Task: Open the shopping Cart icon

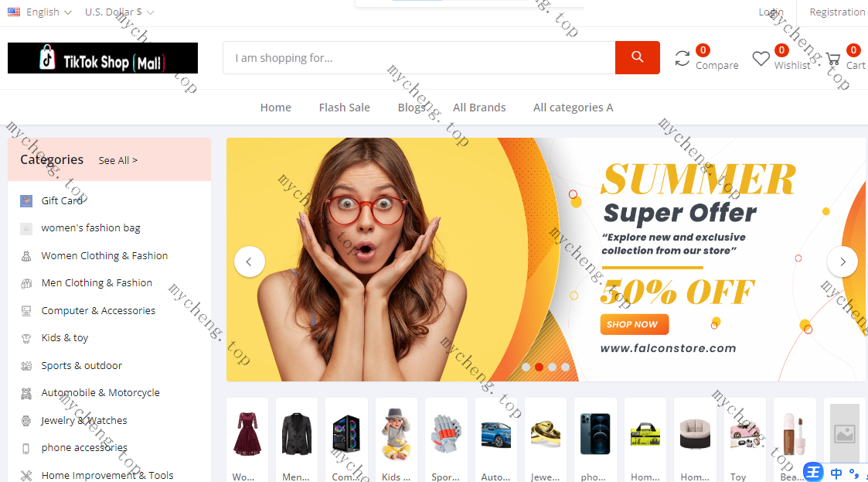Action: pyautogui.click(x=833, y=59)
